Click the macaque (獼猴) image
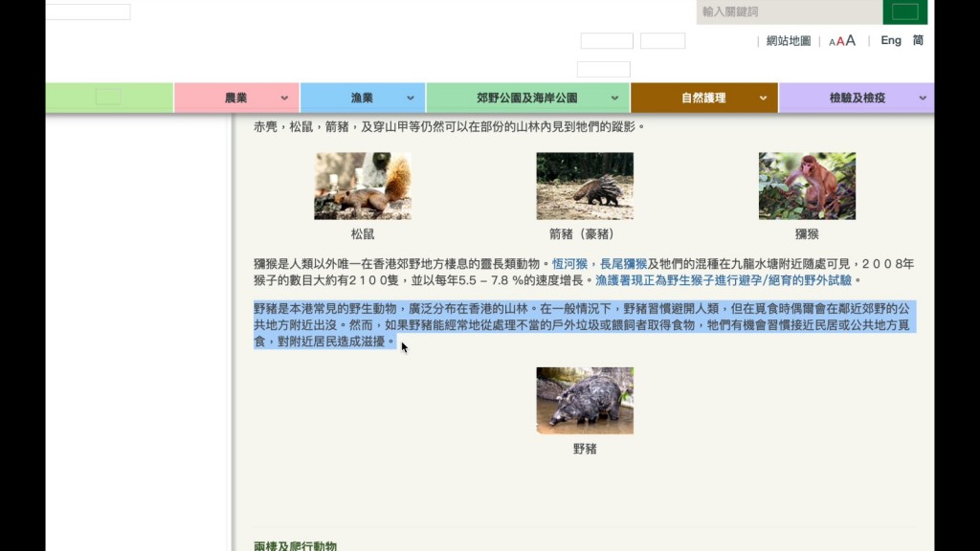Image resolution: width=980 pixels, height=551 pixels. coord(807,186)
